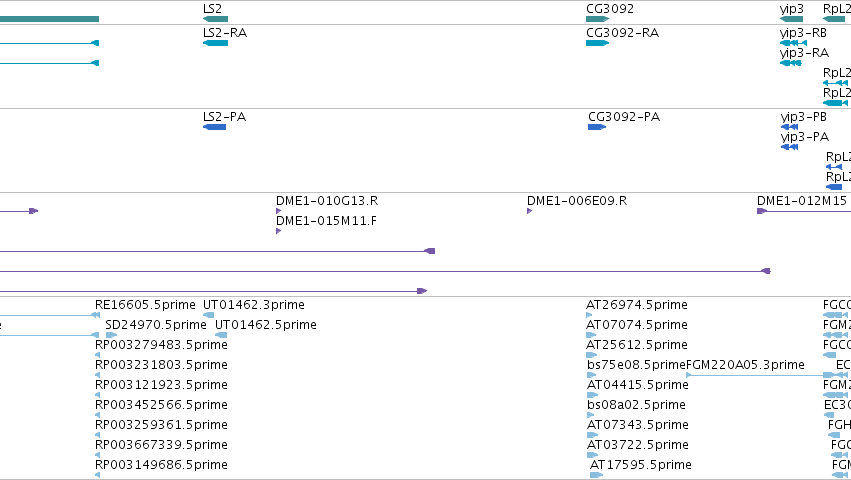Click the CG3092 gene arrow glyph
851x480 pixels.
click(x=598, y=19)
